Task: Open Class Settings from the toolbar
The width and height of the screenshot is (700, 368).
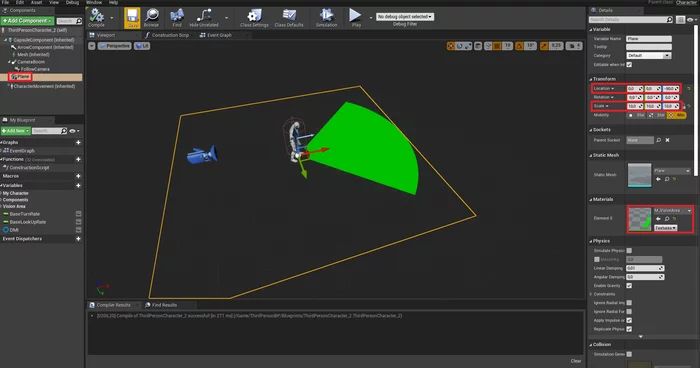Action: tap(254, 17)
